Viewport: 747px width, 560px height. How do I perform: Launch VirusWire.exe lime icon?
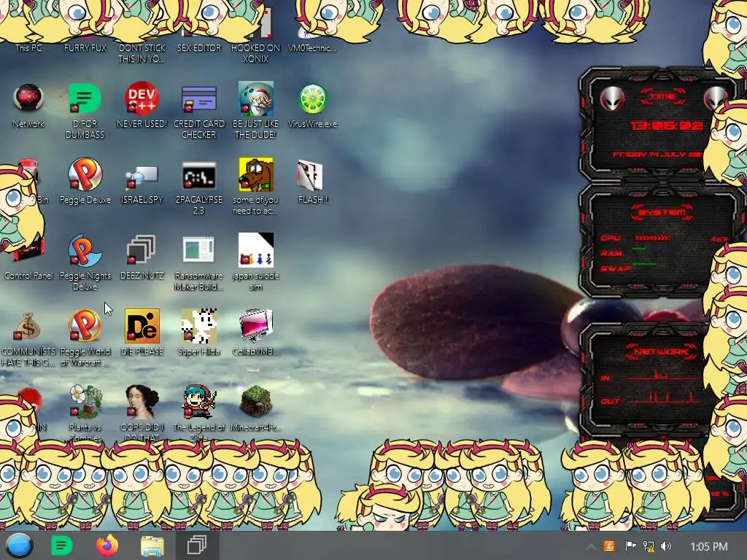[312, 98]
